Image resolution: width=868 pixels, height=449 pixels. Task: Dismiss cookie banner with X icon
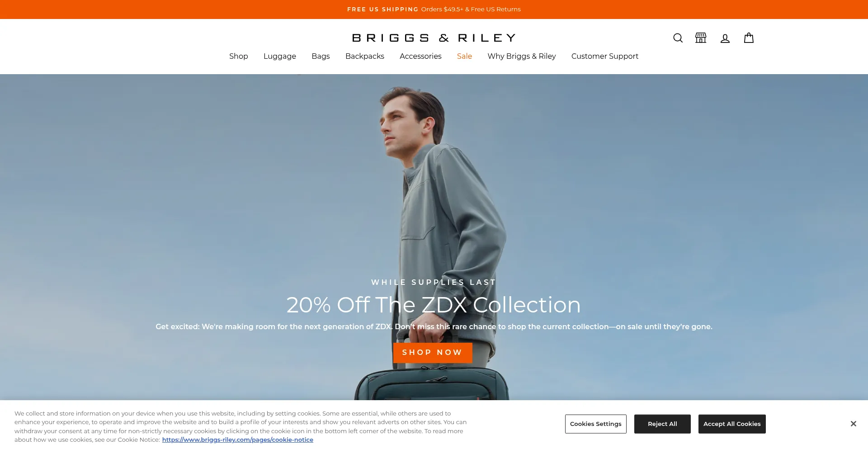[x=853, y=424]
